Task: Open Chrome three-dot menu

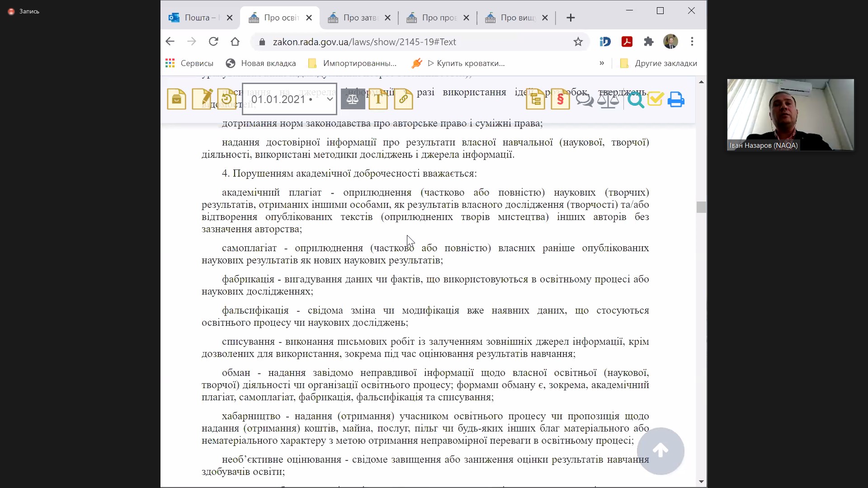Action: (692, 42)
